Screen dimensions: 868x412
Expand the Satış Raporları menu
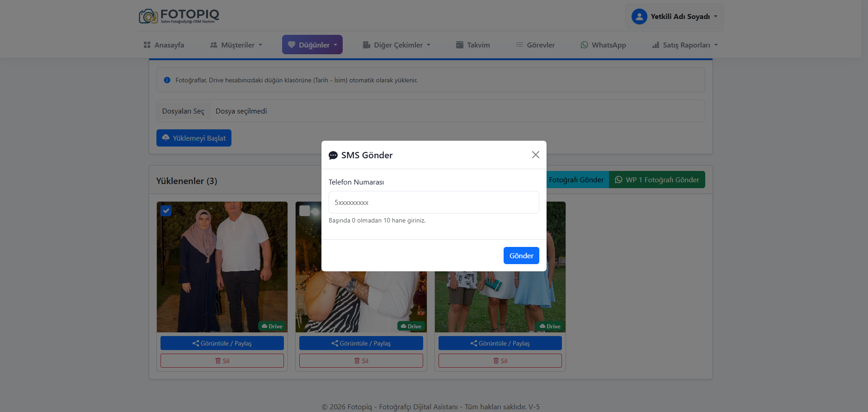pyautogui.click(x=684, y=45)
